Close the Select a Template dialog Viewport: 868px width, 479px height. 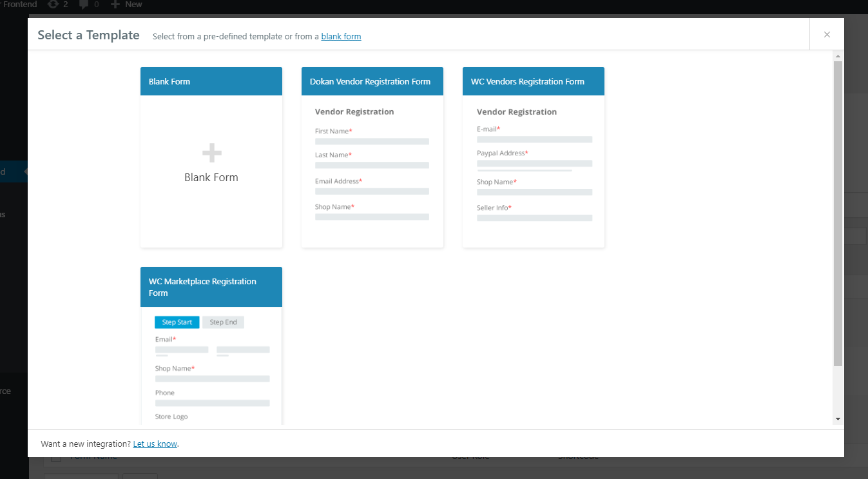coord(827,35)
